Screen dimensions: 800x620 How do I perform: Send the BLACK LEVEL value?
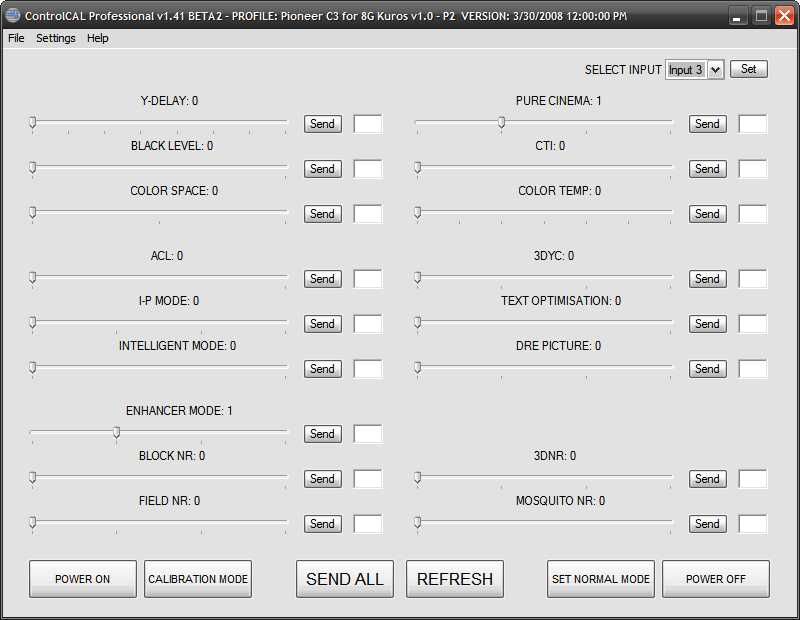point(322,168)
